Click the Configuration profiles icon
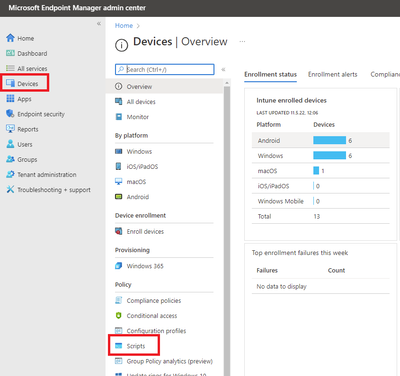Viewport: 400px width, 376px height. (118, 331)
